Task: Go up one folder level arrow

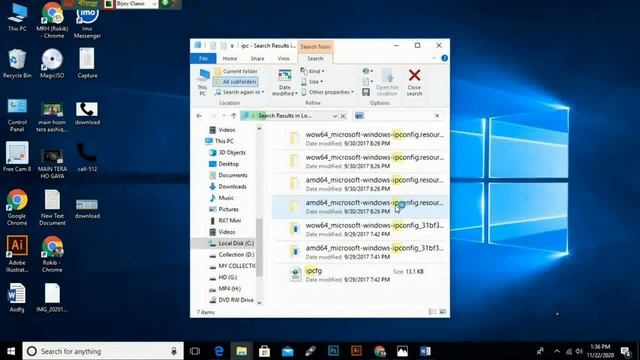Action: (233, 116)
